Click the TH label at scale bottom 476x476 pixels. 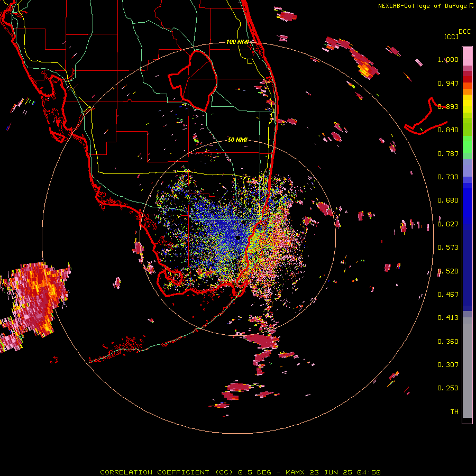(454, 412)
